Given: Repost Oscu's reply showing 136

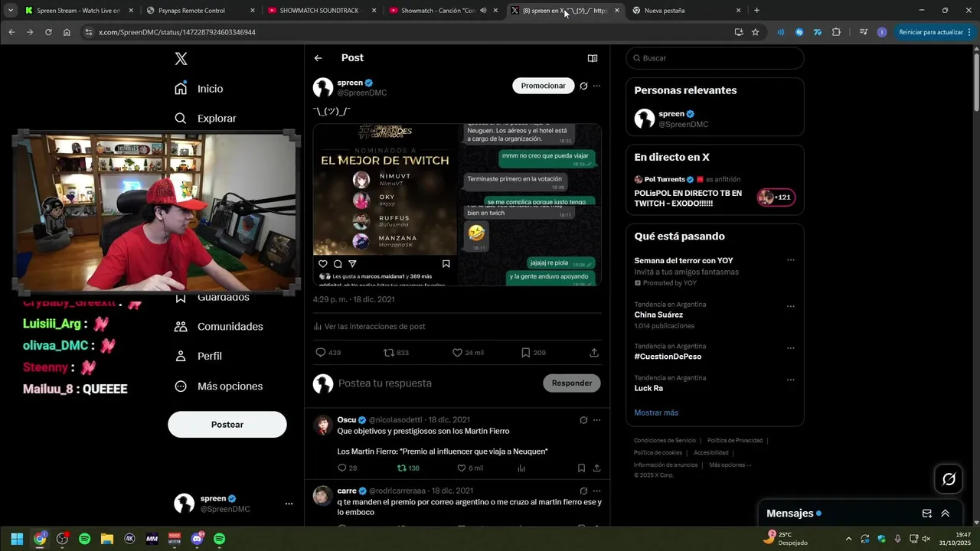Looking at the screenshot, I should pyautogui.click(x=408, y=468).
